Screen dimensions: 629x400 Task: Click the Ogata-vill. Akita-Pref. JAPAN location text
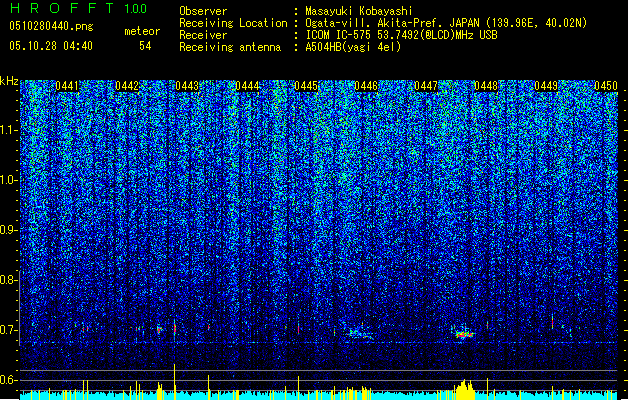point(446,23)
